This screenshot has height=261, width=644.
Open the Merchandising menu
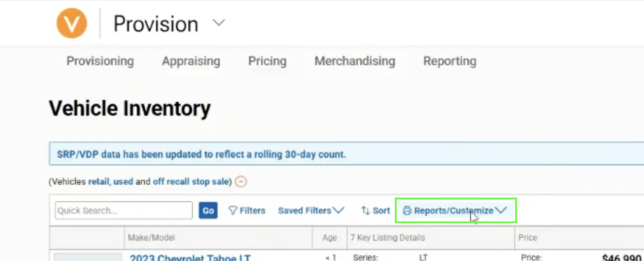[x=355, y=61]
